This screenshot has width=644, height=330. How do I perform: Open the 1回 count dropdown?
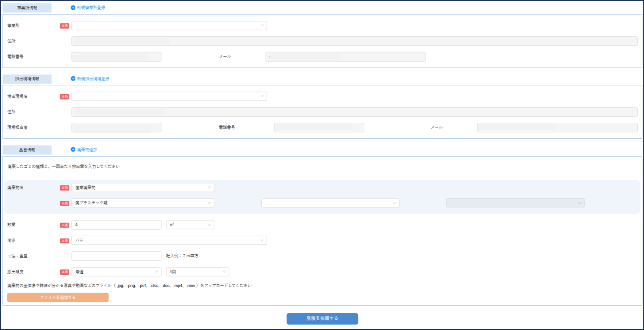click(197, 272)
